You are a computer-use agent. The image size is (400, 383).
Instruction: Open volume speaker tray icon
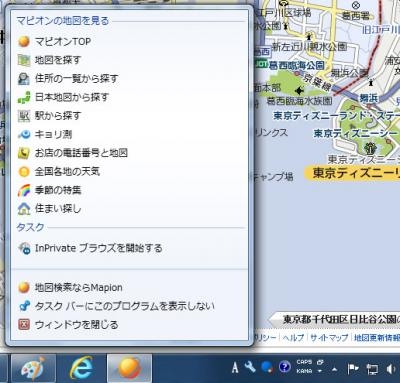coord(391,369)
